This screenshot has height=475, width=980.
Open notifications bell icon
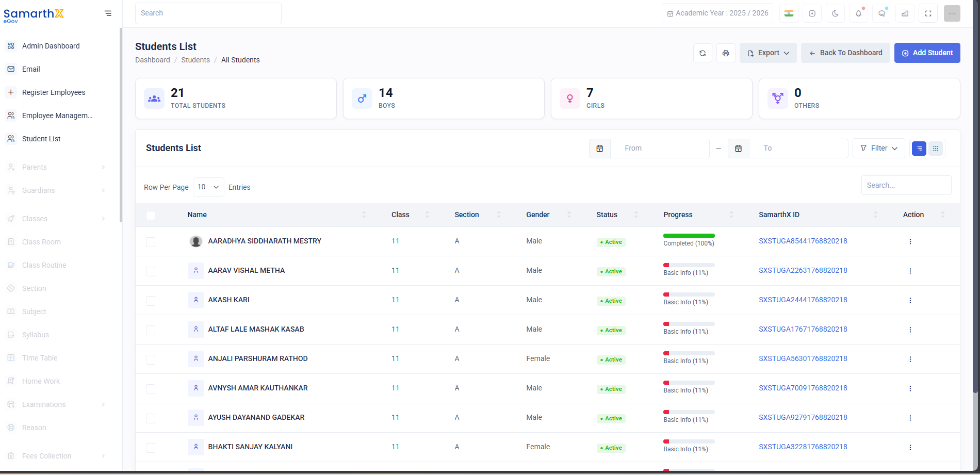pyautogui.click(x=858, y=13)
